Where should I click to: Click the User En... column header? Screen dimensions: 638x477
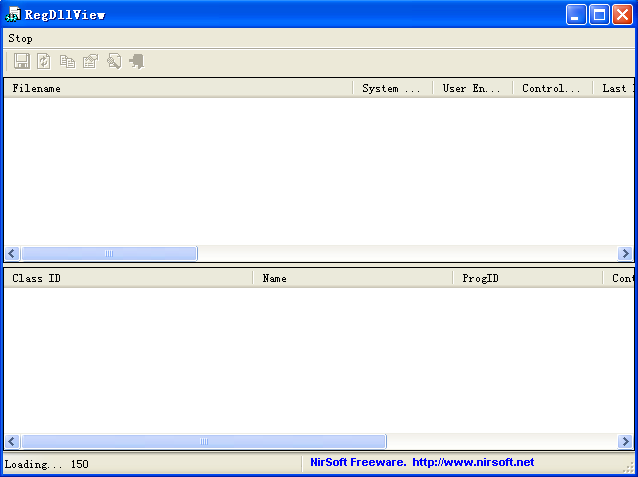pyautogui.click(x=472, y=88)
